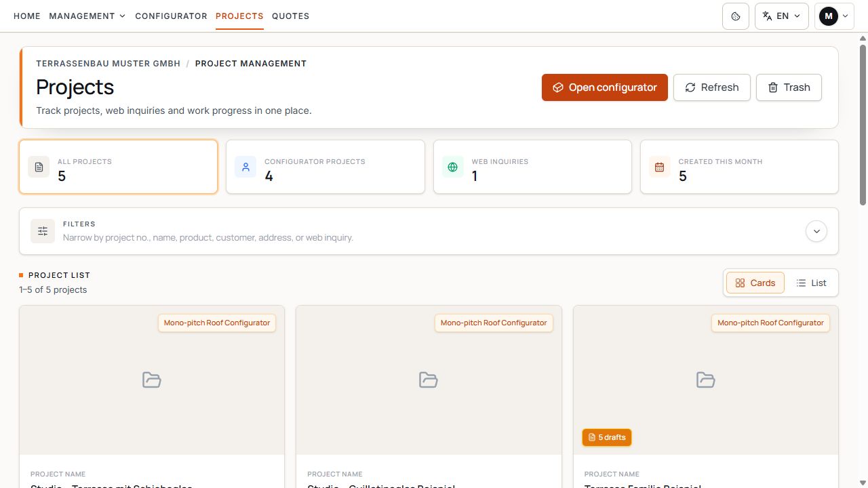This screenshot has width=868, height=488.
Task: Click the Open configurator button
Action: 605,87
